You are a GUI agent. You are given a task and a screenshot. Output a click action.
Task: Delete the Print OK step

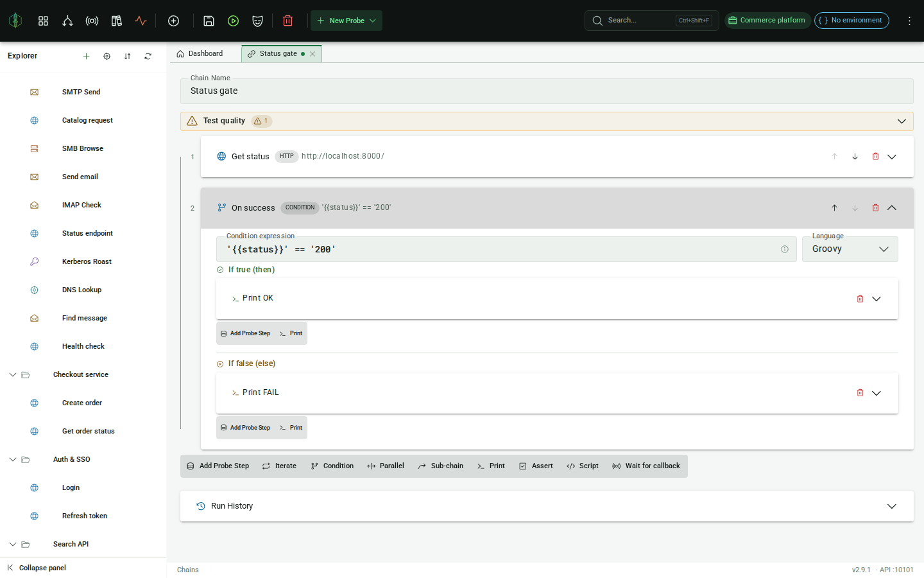[x=860, y=299]
